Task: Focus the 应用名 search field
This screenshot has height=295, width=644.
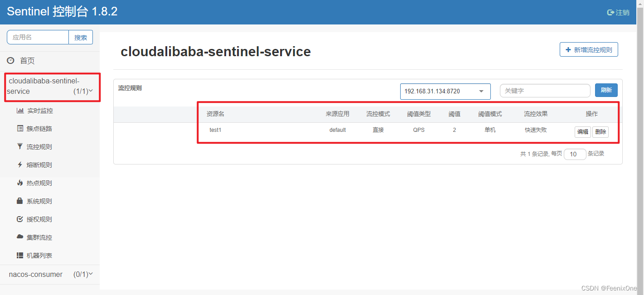Action: click(x=38, y=37)
